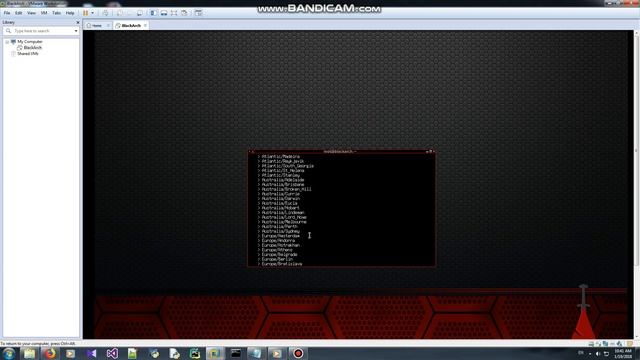Open the Edit menu
Image resolution: width=640 pixels, height=360 pixels.
pos(19,13)
